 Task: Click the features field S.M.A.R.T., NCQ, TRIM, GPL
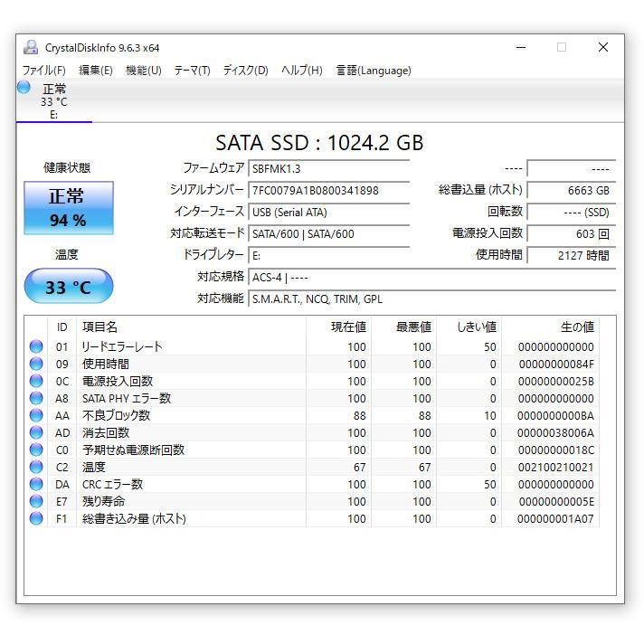point(432,299)
